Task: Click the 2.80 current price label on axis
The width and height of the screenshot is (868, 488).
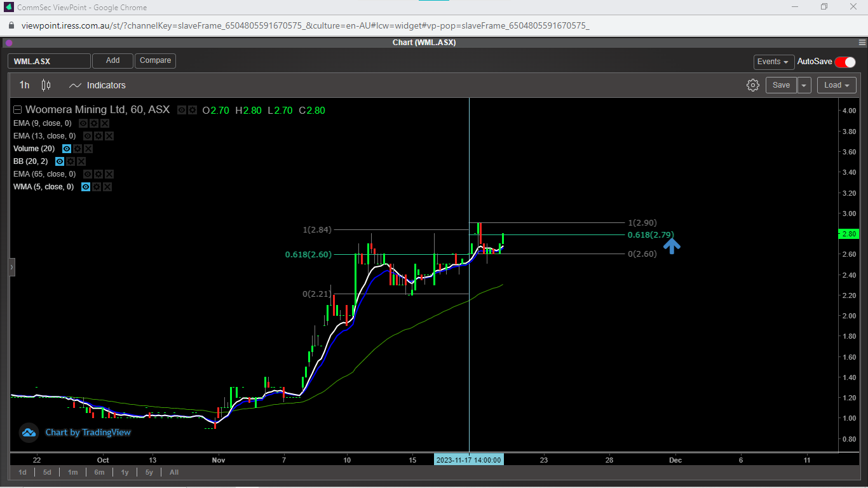Action: pos(848,234)
